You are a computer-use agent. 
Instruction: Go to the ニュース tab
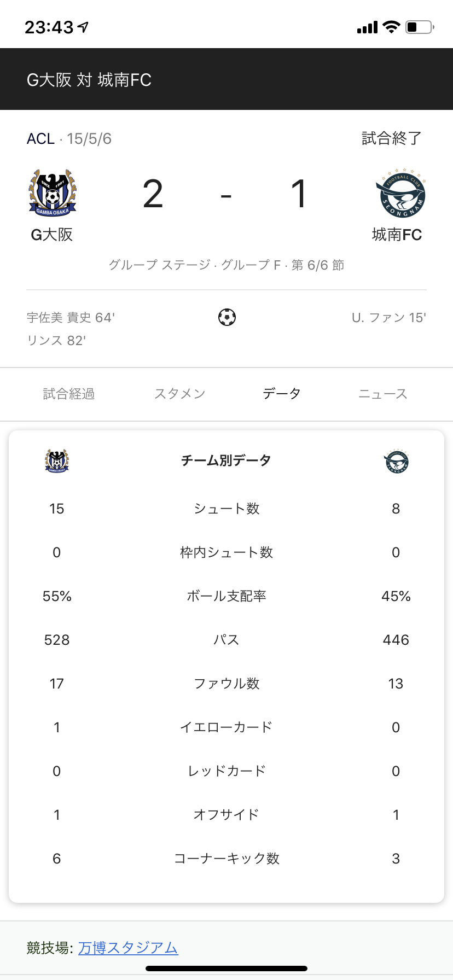pos(382,394)
